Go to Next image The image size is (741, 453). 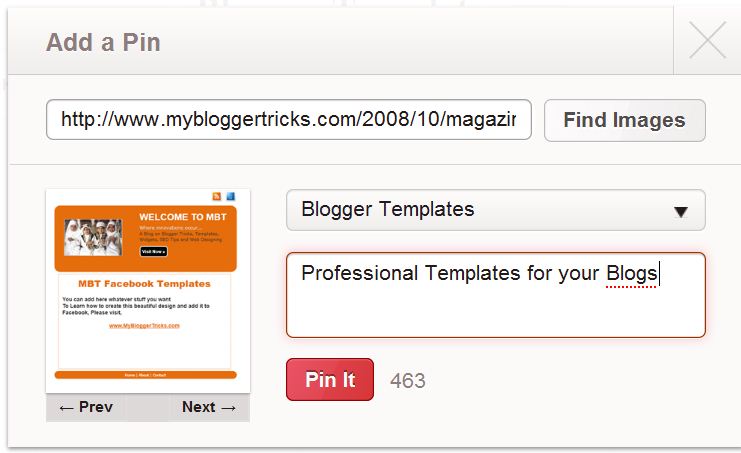coord(209,407)
